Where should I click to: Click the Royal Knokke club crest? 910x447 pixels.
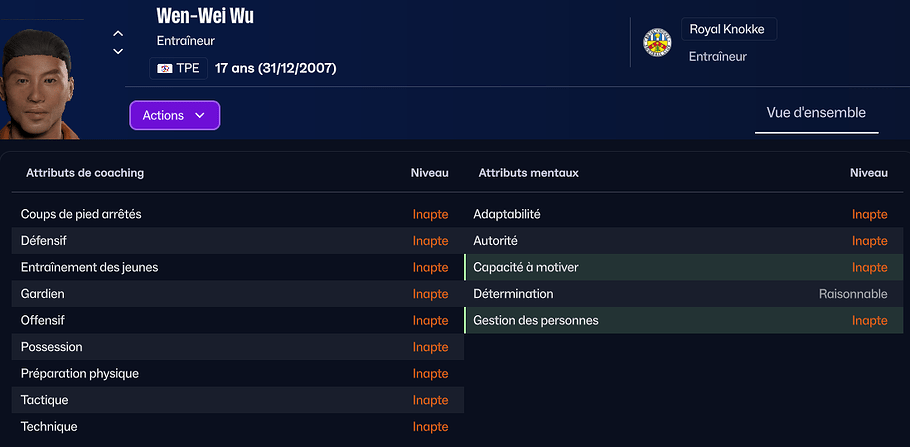coord(656,42)
